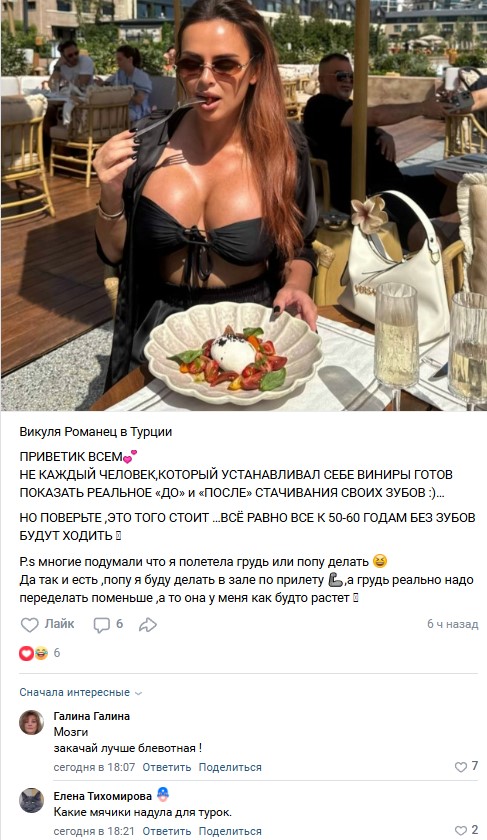
Task: Click the сегодня в 18:07 comment timestamp
Action: click(x=94, y=767)
